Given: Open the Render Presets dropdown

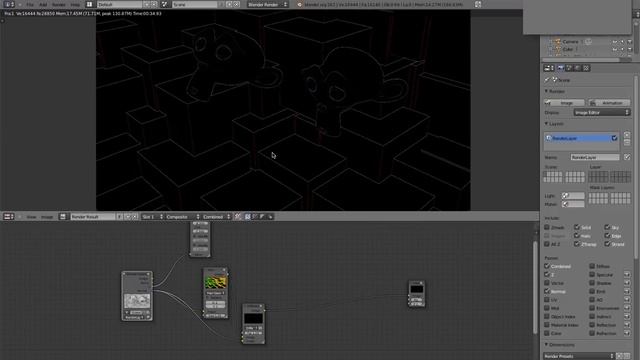Looking at the screenshot, I should [579, 356].
